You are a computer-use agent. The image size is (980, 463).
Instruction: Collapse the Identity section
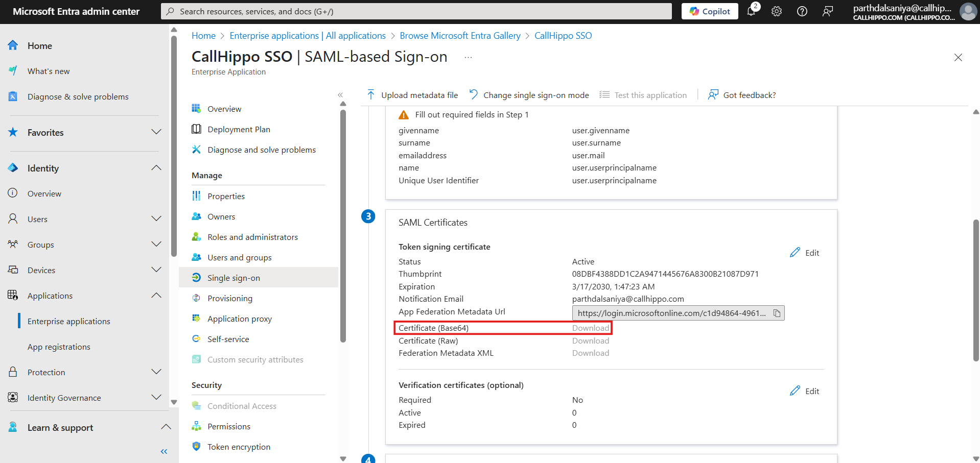(x=156, y=168)
